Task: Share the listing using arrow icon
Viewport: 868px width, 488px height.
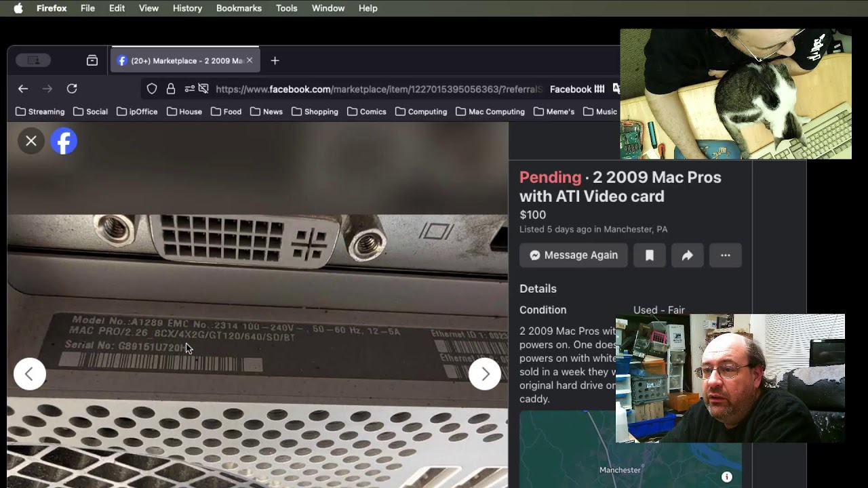Action: [687, 256]
